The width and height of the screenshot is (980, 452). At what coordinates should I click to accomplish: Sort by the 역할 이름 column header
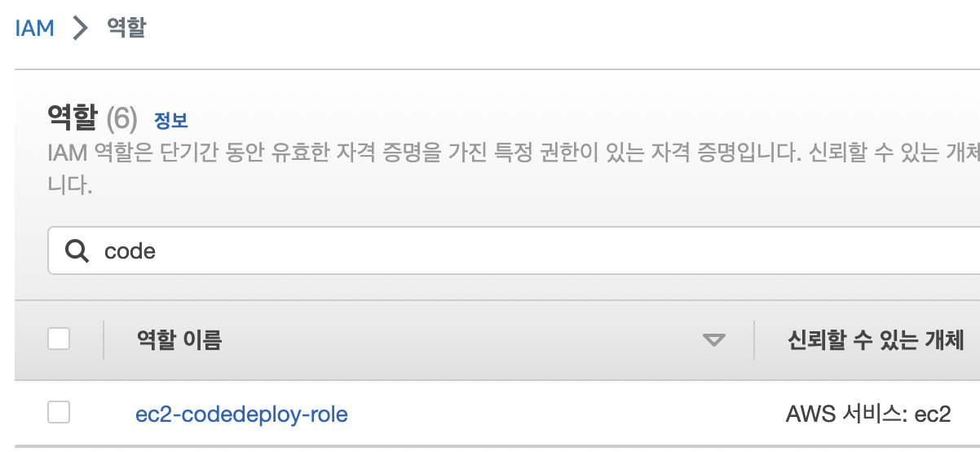[179, 339]
